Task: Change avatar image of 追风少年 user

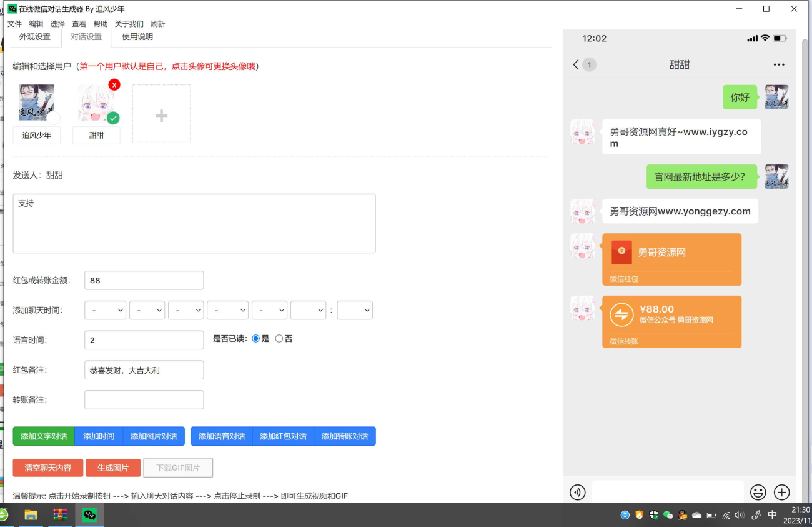Action: tap(36, 103)
